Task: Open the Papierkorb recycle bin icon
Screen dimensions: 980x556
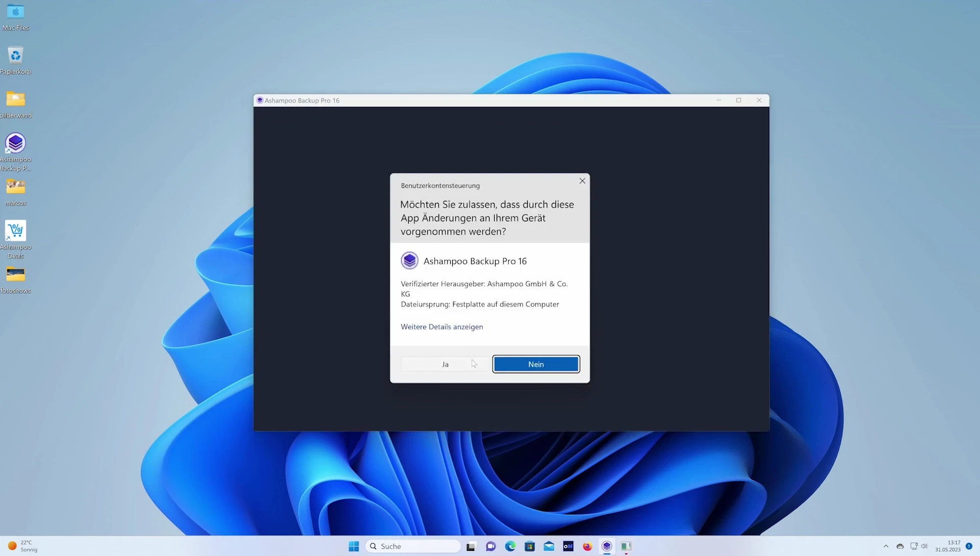Action: pyautogui.click(x=15, y=56)
